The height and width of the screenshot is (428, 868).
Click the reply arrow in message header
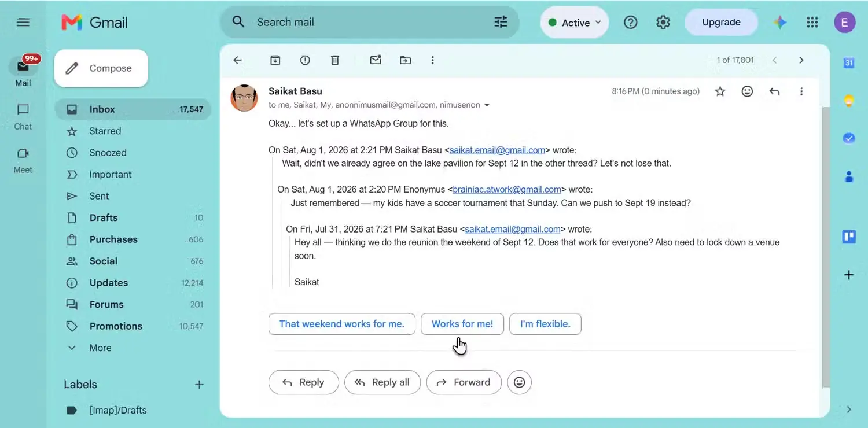coord(775,91)
